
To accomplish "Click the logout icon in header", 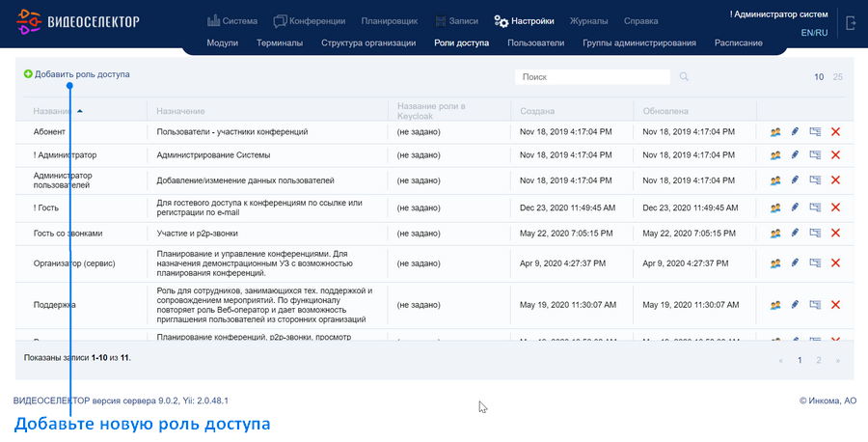I will (851, 23).
